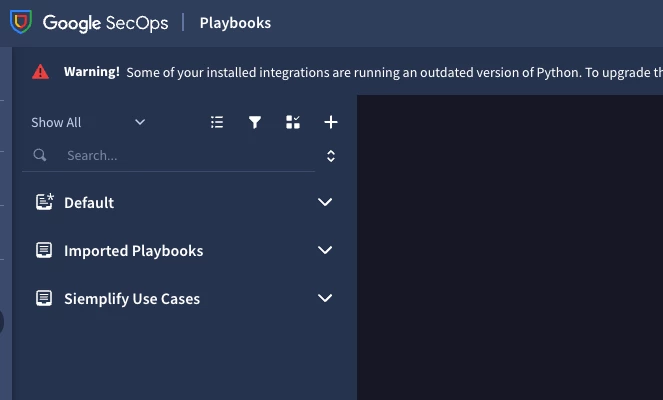Toggle the expand/collapse all folders arrows
The height and width of the screenshot is (400, 663).
click(331, 156)
